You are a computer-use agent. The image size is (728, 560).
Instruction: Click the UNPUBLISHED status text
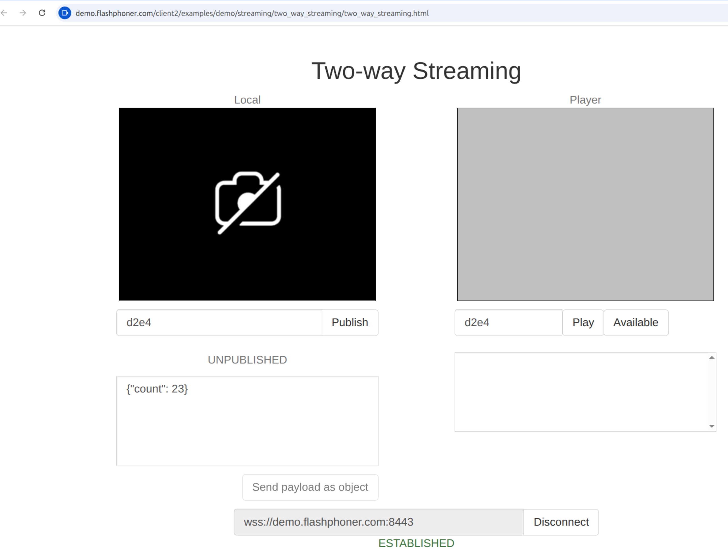[247, 360]
